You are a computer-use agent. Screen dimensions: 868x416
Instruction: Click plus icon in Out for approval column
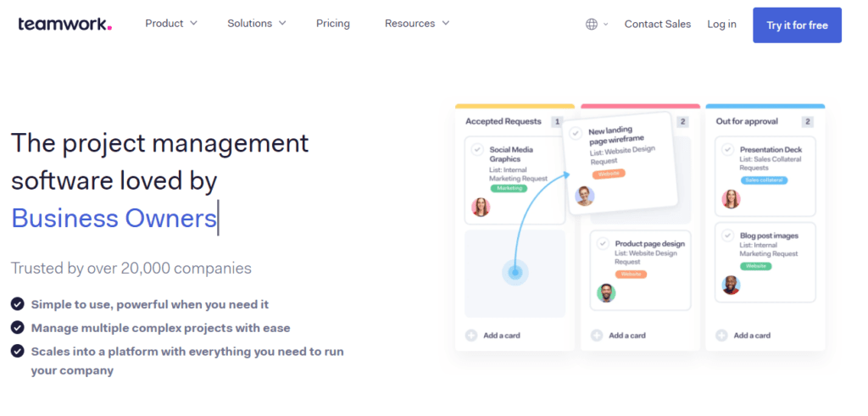coord(721,336)
